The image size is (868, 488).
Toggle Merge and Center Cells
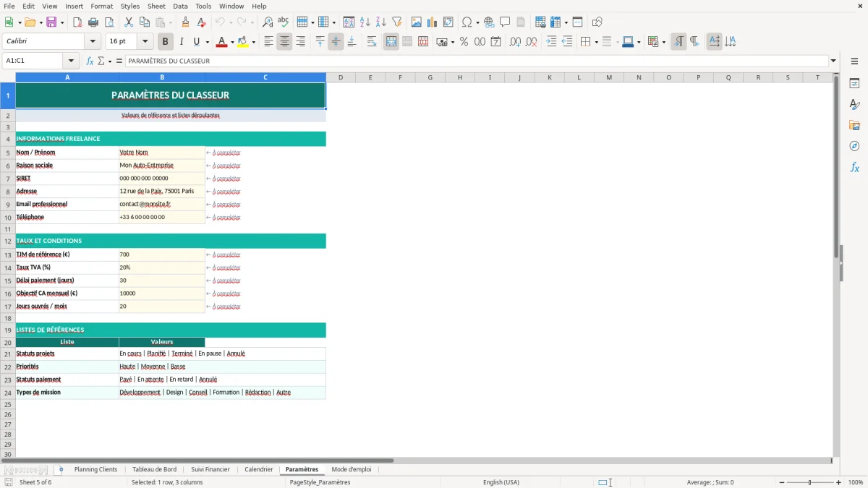click(x=391, y=42)
